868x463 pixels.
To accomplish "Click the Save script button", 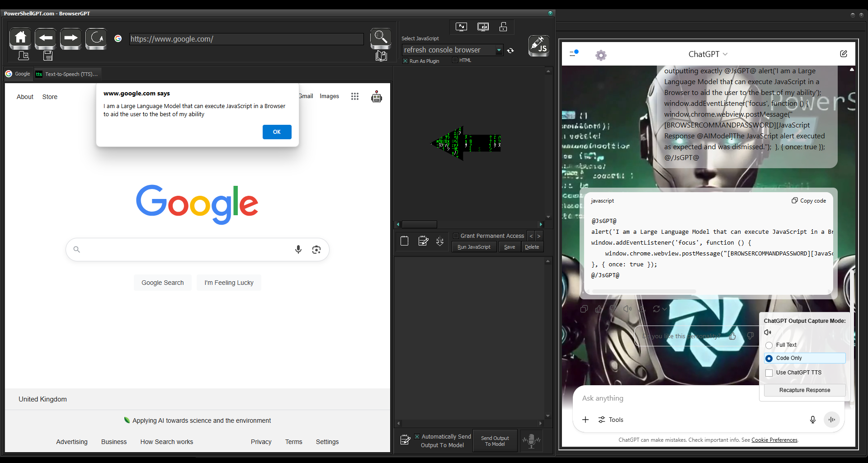I will [x=509, y=247].
